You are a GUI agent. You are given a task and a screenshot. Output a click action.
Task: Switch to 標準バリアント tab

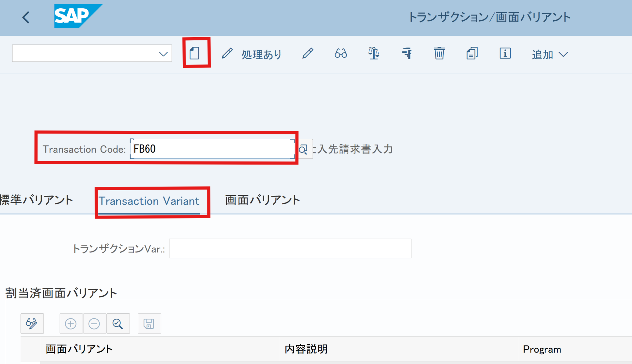pos(36,200)
